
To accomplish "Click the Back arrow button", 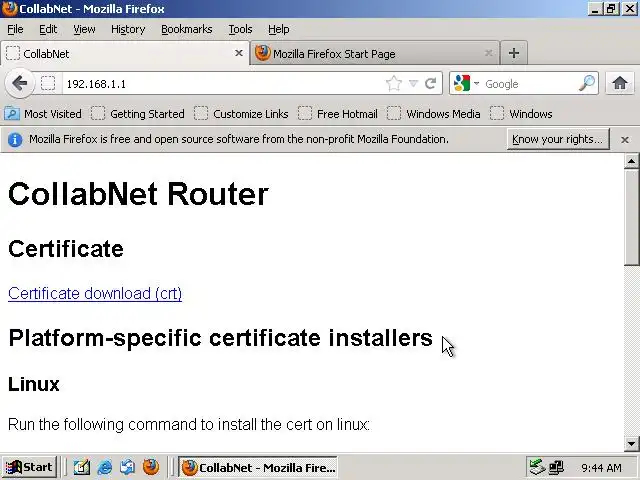I will (x=20, y=84).
